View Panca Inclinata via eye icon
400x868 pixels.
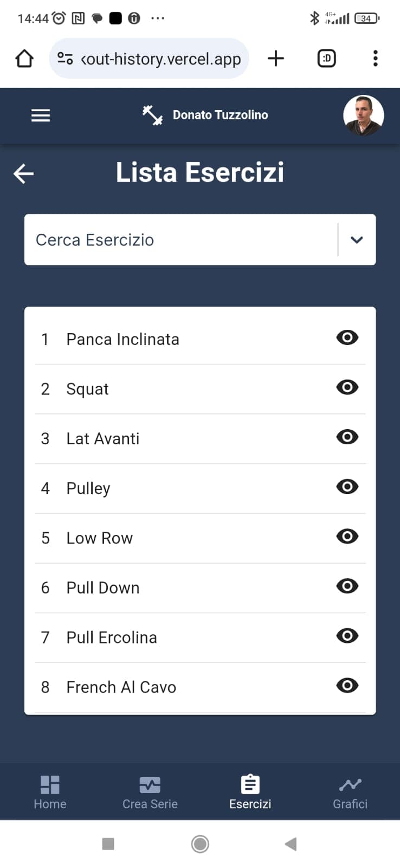click(x=347, y=337)
